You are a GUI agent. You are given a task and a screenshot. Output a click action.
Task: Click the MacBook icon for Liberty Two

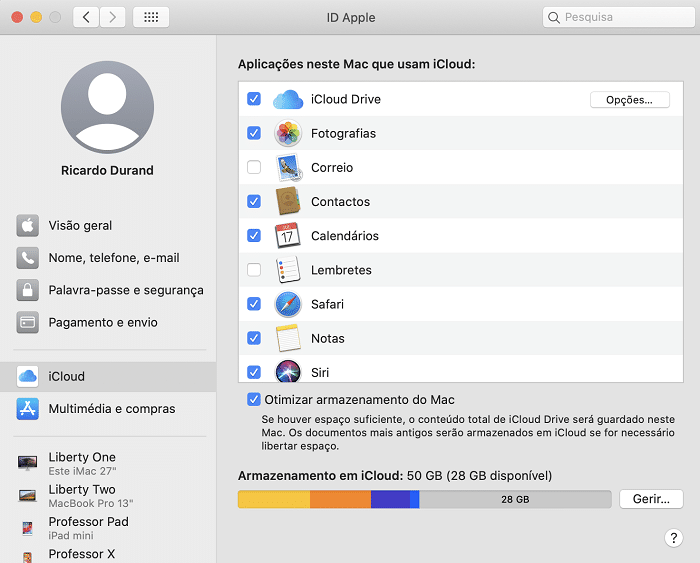(28, 495)
